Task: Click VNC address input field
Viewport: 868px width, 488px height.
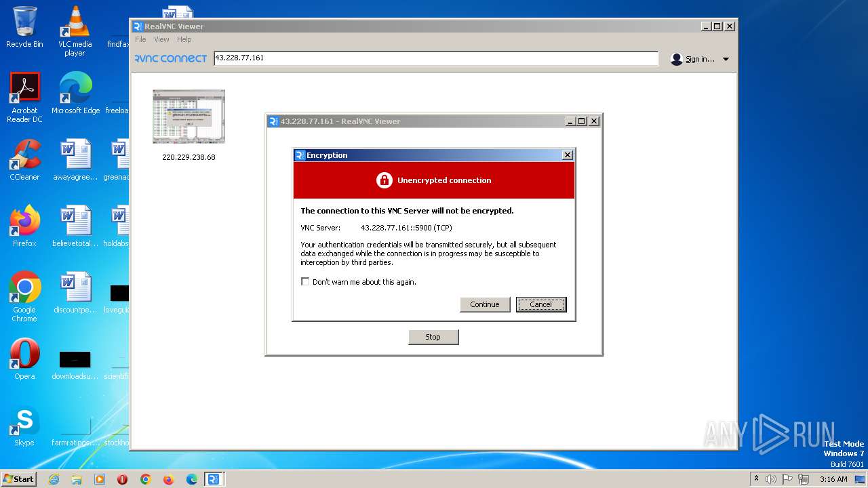Action: 435,58
